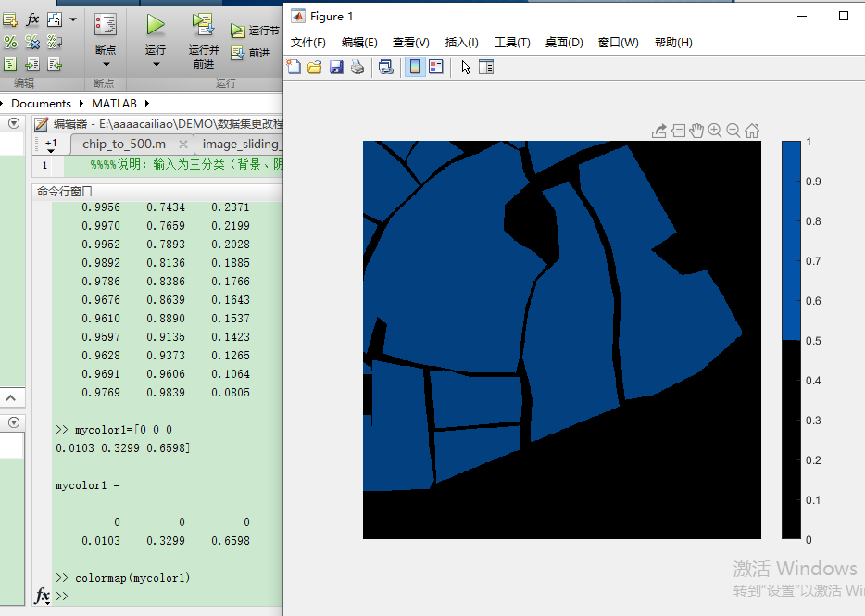Image resolution: width=865 pixels, height=616 pixels.
Task: Open the 查看(V) menu in Figure 1
Action: pos(411,43)
